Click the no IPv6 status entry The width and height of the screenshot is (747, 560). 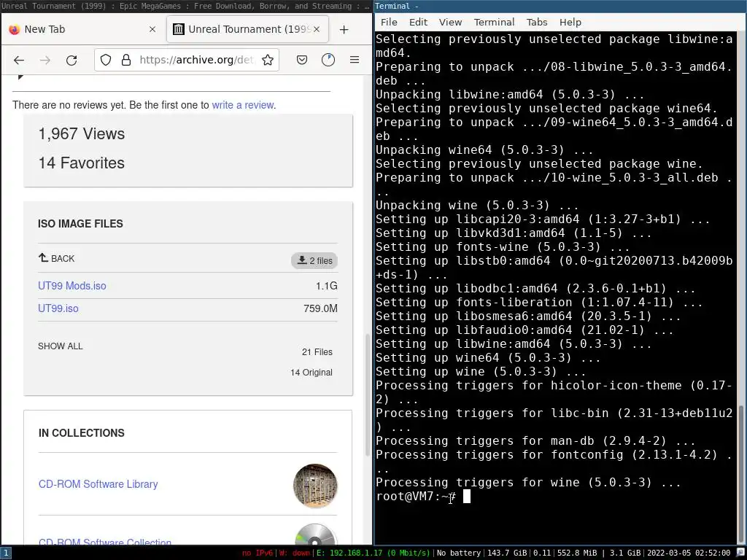[x=258, y=553]
